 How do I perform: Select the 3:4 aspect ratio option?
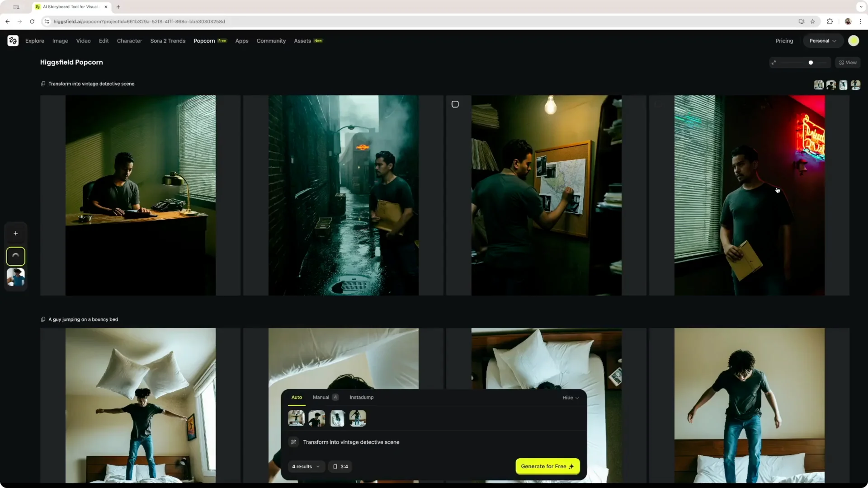[340, 466]
